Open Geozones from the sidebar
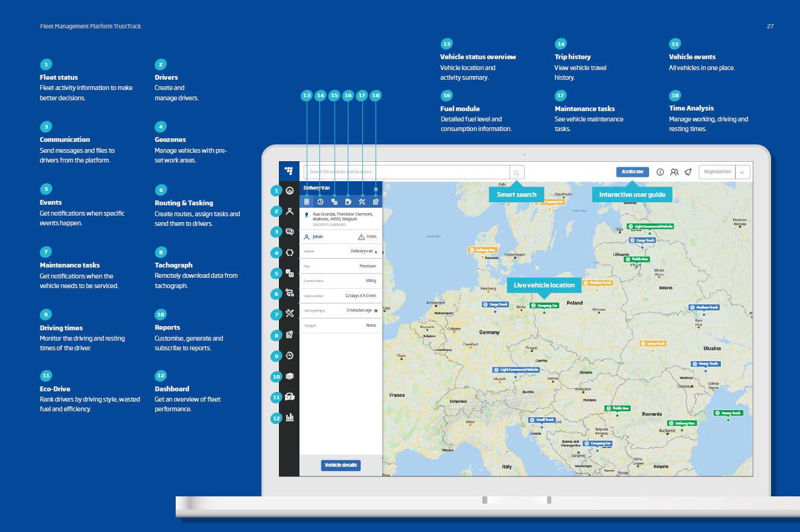Screen dimensions: 800x532 tap(290, 252)
